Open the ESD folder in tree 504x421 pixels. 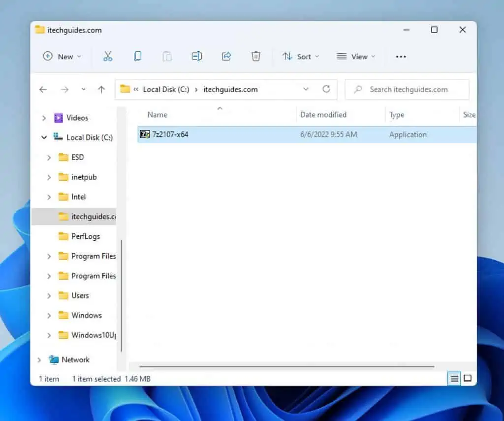(77, 157)
